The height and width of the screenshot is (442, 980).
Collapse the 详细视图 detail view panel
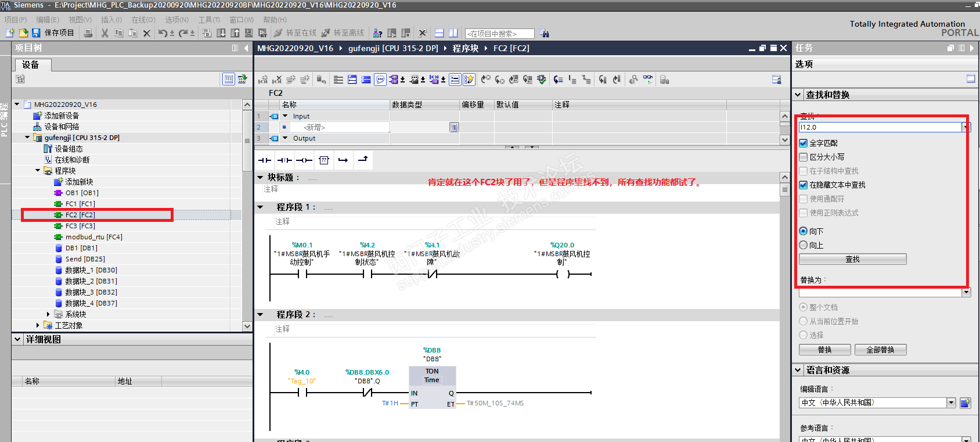pyautogui.click(x=17, y=339)
